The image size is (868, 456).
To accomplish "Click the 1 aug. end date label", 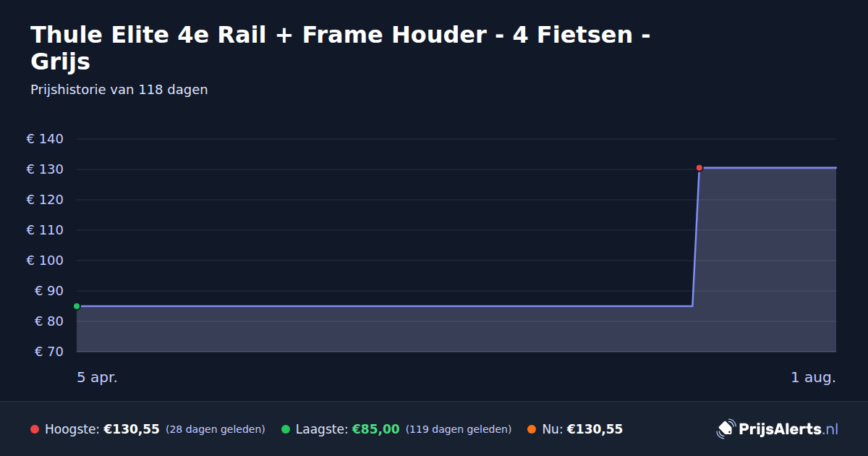I will [813, 377].
